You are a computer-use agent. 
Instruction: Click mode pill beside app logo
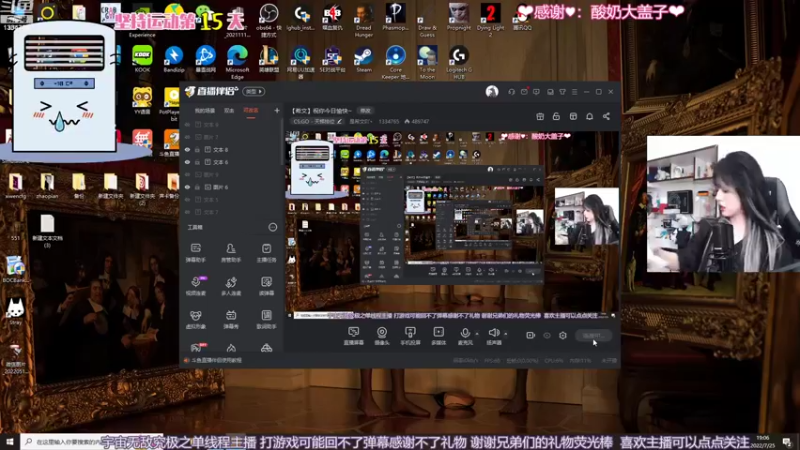point(254,92)
